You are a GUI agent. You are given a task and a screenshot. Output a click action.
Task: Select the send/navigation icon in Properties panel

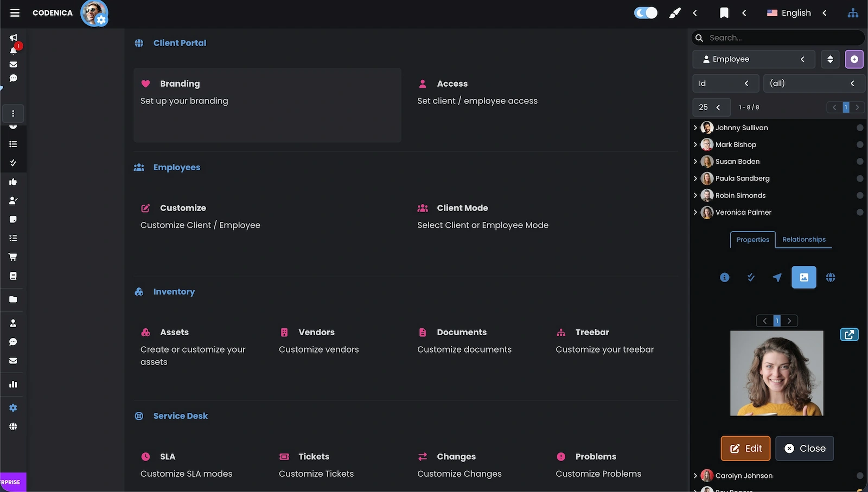[x=776, y=277]
